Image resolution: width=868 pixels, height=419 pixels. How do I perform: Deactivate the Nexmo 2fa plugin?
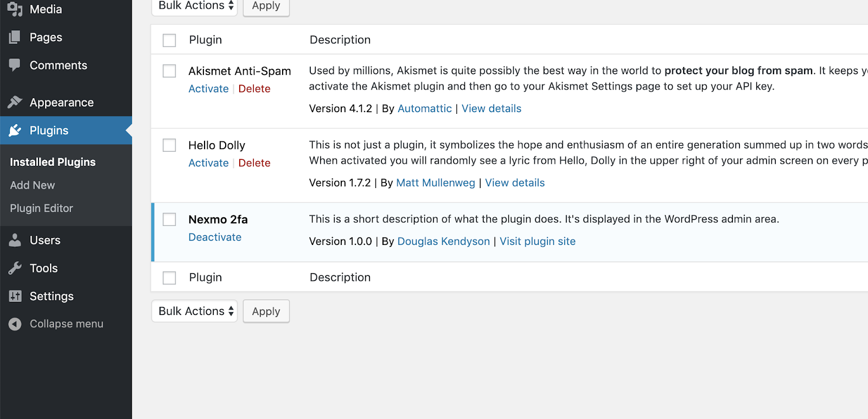[x=215, y=237]
